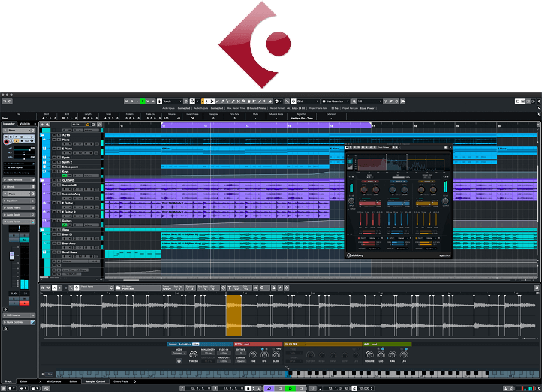Select the Erase tool
The height and width of the screenshot is (392, 542).
(223, 101)
